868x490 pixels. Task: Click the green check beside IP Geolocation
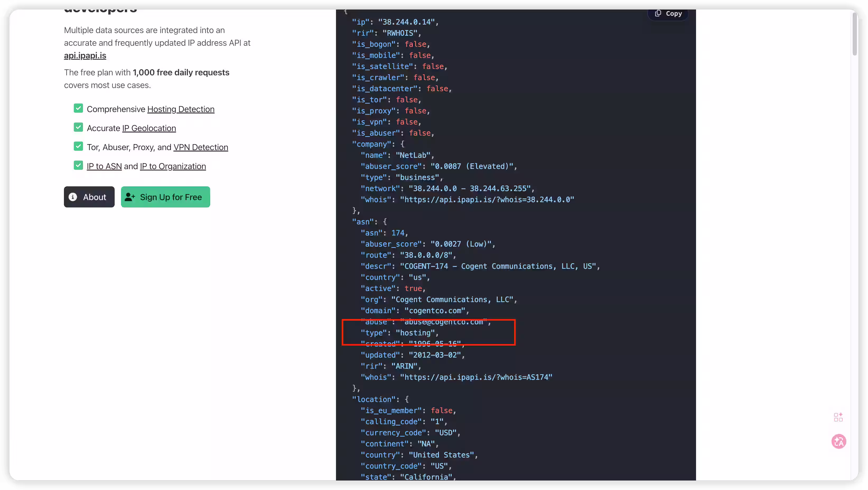[78, 127]
